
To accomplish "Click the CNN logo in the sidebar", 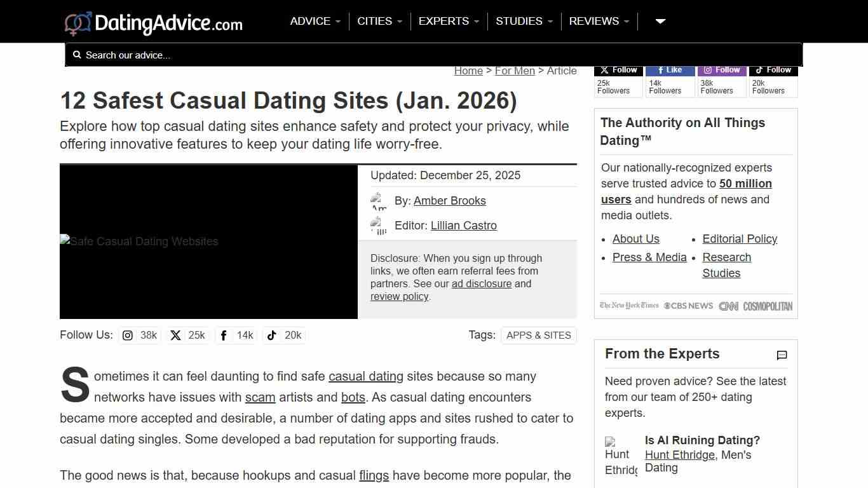I will tap(728, 306).
